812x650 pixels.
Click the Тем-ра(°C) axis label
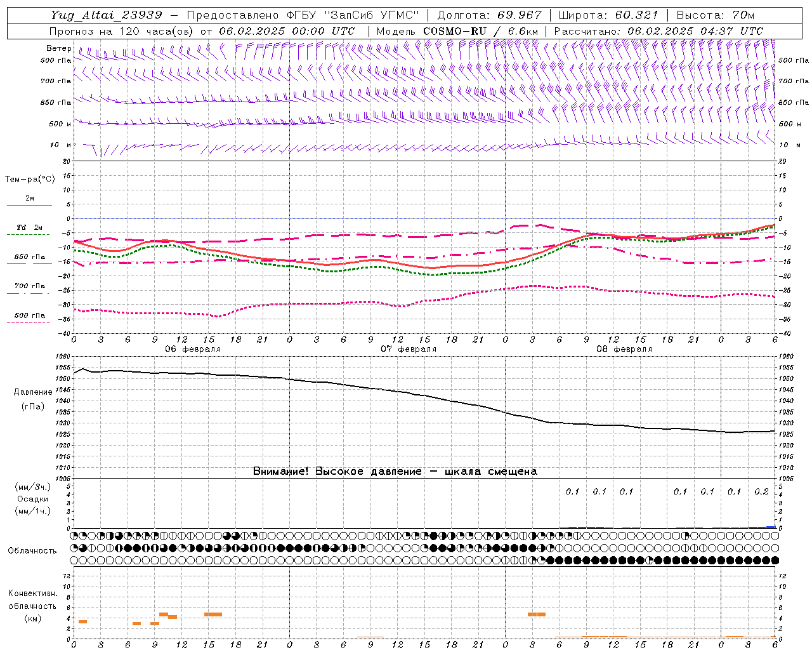(x=30, y=180)
